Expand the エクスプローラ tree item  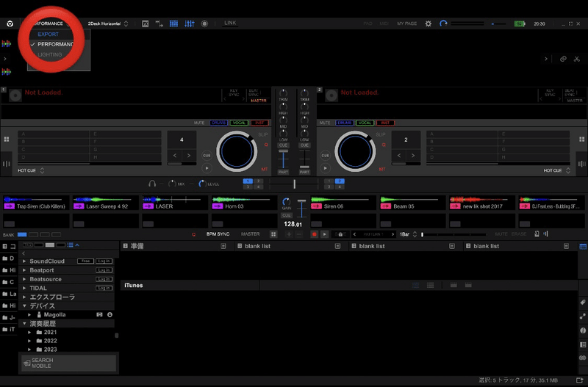24,297
